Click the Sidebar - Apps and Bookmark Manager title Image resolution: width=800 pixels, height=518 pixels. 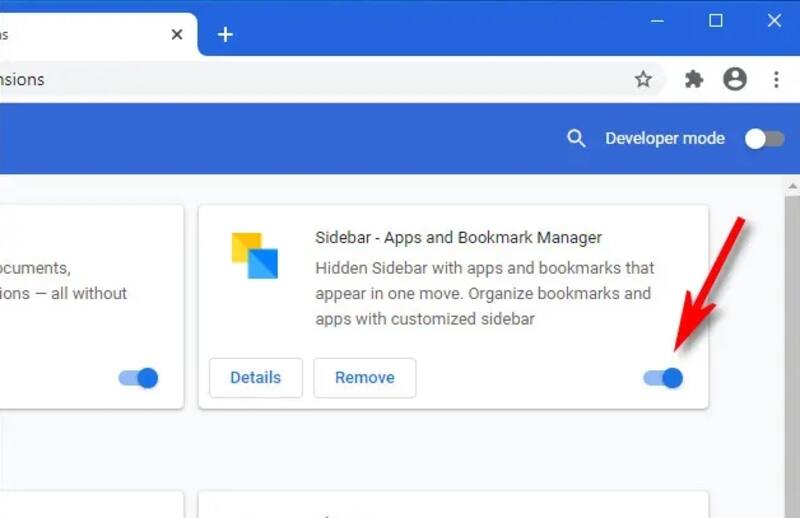tap(458, 238)
